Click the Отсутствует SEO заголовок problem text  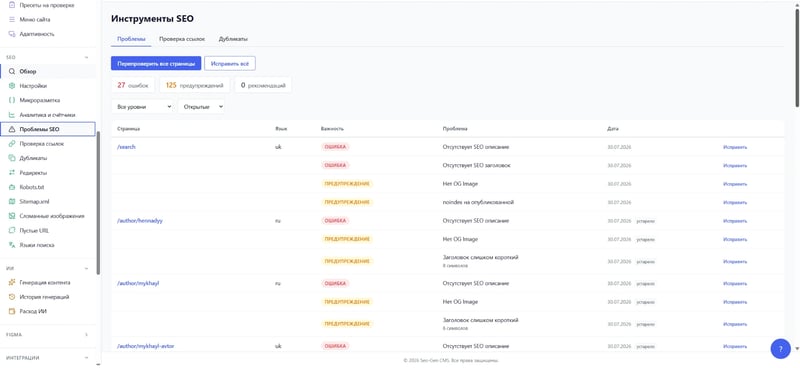point(477,165)
